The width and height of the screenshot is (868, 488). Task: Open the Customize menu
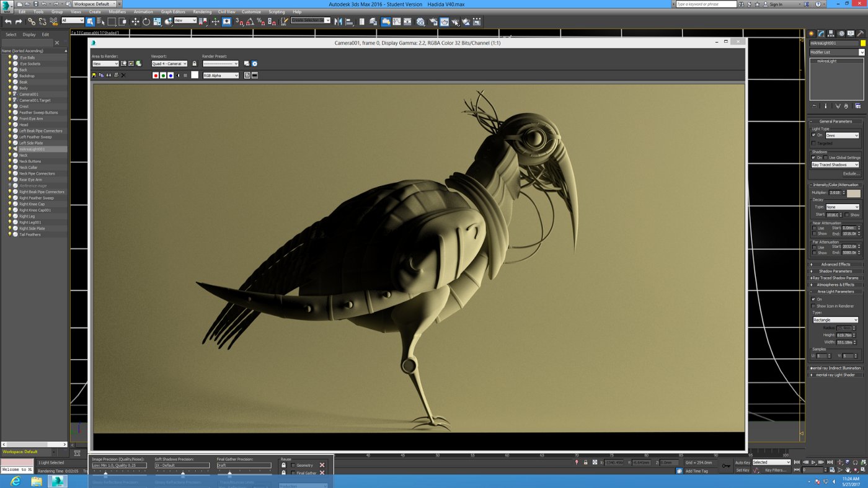point(251,12)
